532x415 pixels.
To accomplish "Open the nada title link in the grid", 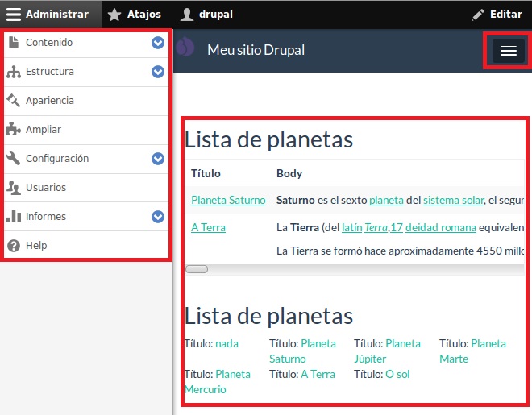I will pyautogui.click(x=227, y=343).
